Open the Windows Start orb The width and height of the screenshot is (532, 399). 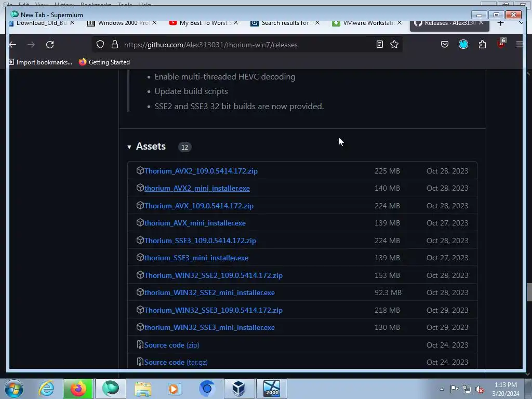[14, 389]
